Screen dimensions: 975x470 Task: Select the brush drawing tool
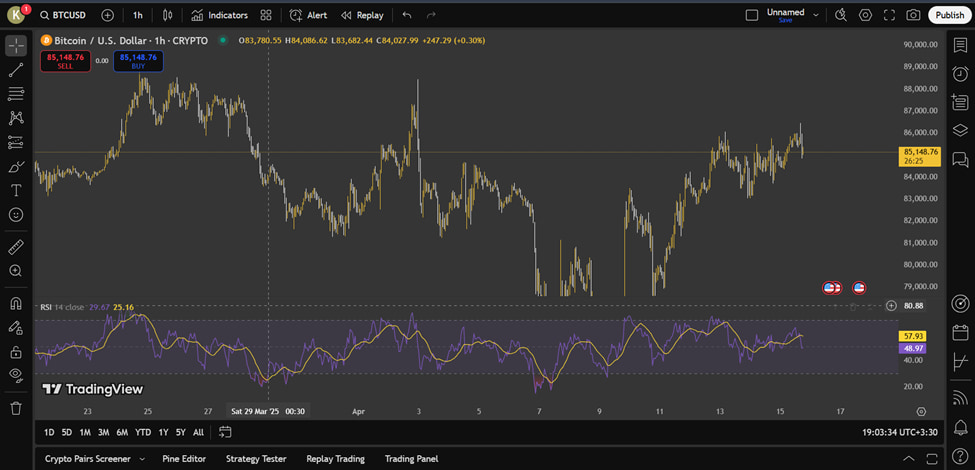click(16, 167)
